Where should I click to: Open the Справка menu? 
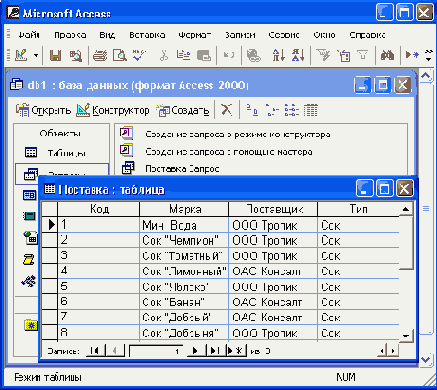pyautogui.click(x=367, y=35)
